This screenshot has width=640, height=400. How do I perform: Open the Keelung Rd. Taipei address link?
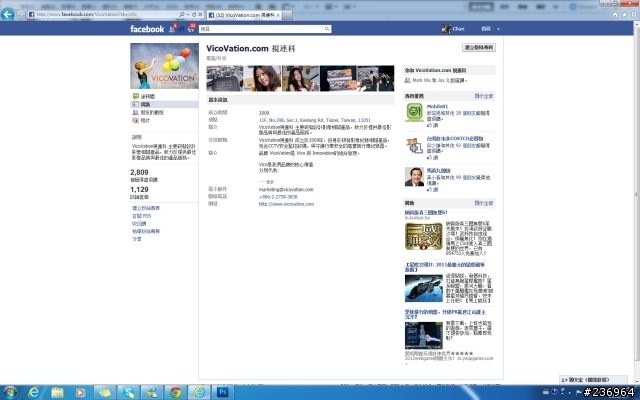[x=314, y=120]
